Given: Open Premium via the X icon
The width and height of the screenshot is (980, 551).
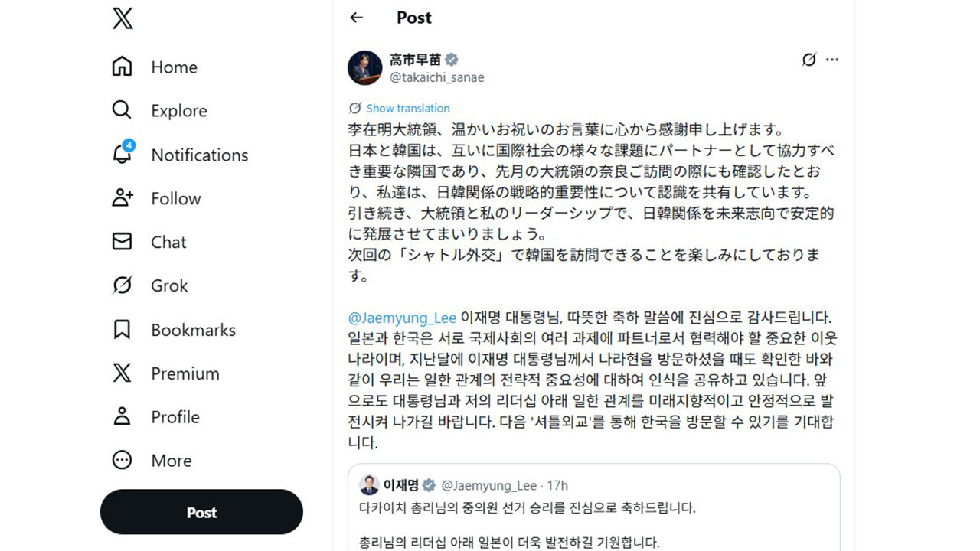Looking at the screenshot, I should (122, 373).
